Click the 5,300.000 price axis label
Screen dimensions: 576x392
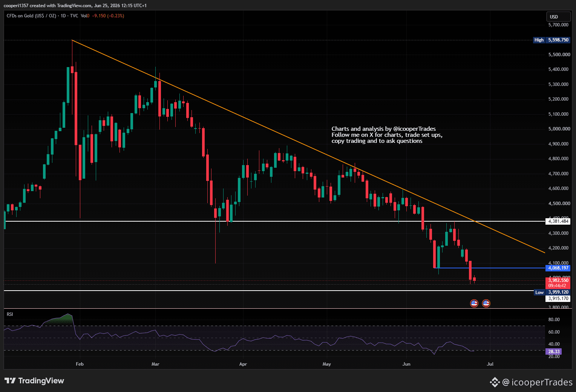[x=558, y=84]
